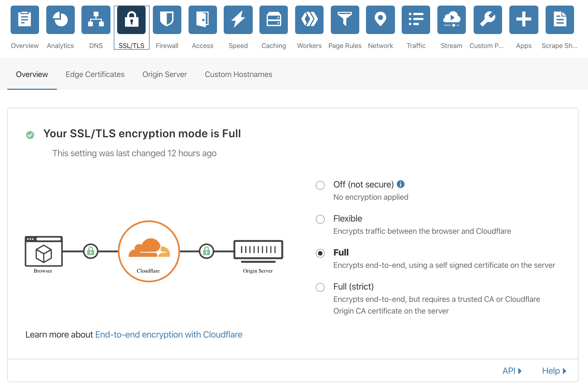Expand the Help section
Image resolution: width=588 pixels, height=390 pixels.
[554, 371]
